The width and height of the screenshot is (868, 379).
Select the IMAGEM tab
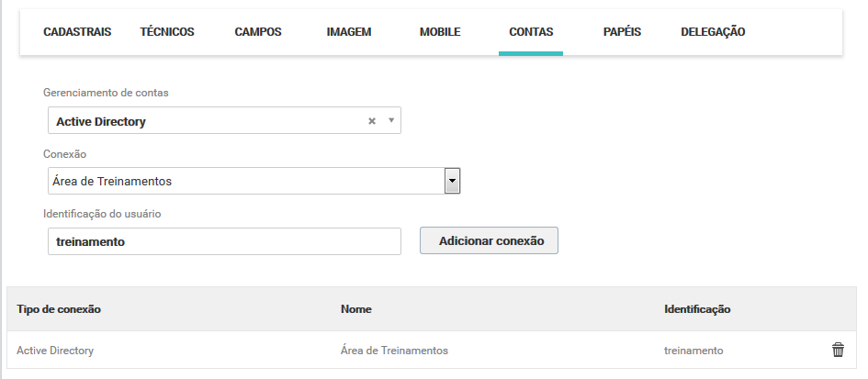[x=349, y=31]
